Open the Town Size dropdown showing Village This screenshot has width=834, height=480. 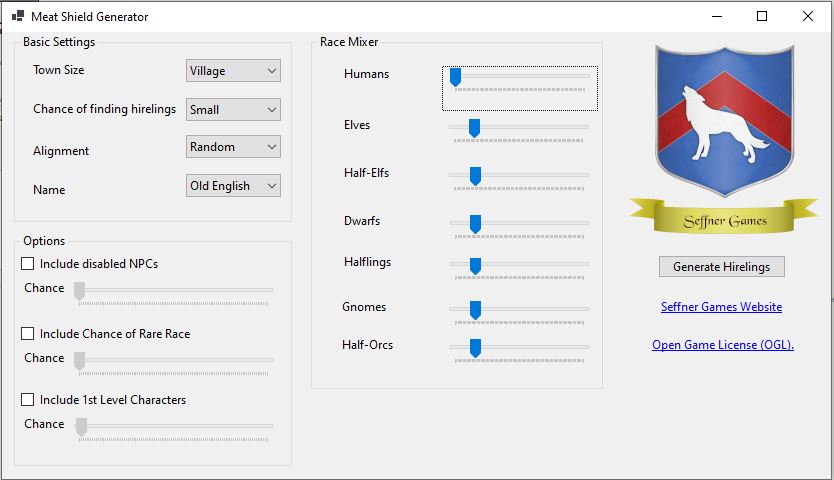(x=233, y=71)
